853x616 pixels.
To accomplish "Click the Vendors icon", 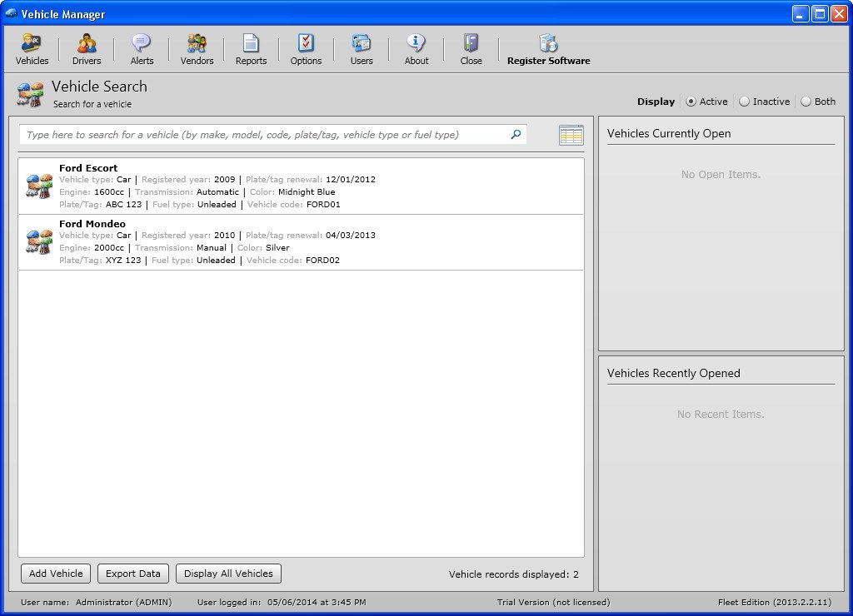I will pos(197,48).
